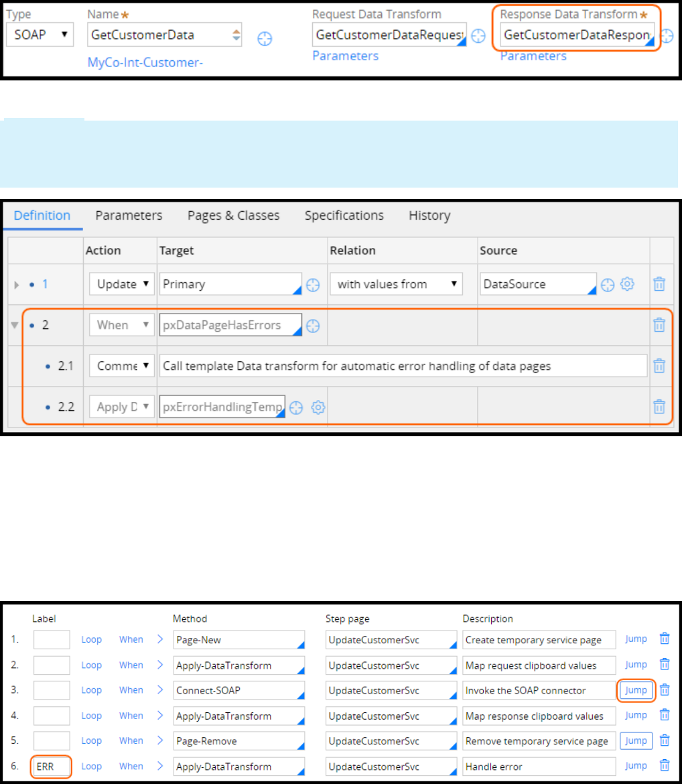The width and height of the screenshot is (682, 784).
Task: Open the 'with values from' relation dropdown
Action: coord(396,284)
